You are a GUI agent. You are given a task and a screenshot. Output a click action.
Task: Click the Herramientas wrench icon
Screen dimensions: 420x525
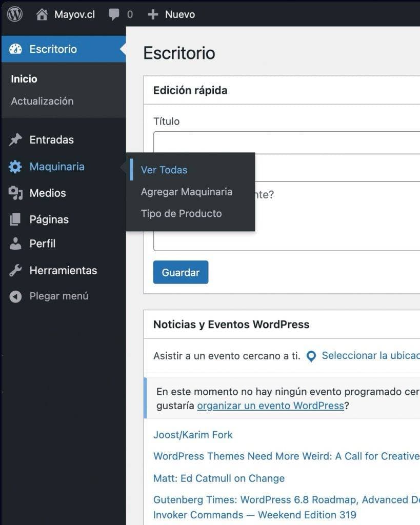(15, 270)
